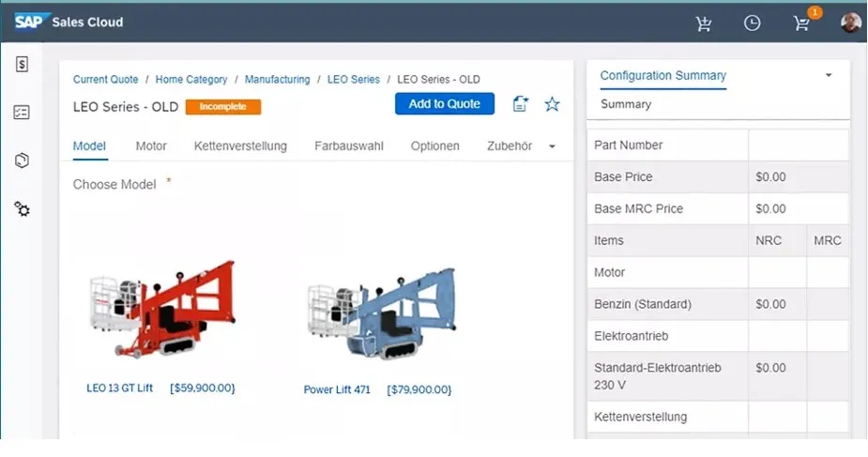Click the user profile avatar
Viewport: 868px width, 457px height.
click(x=850, y=23)
